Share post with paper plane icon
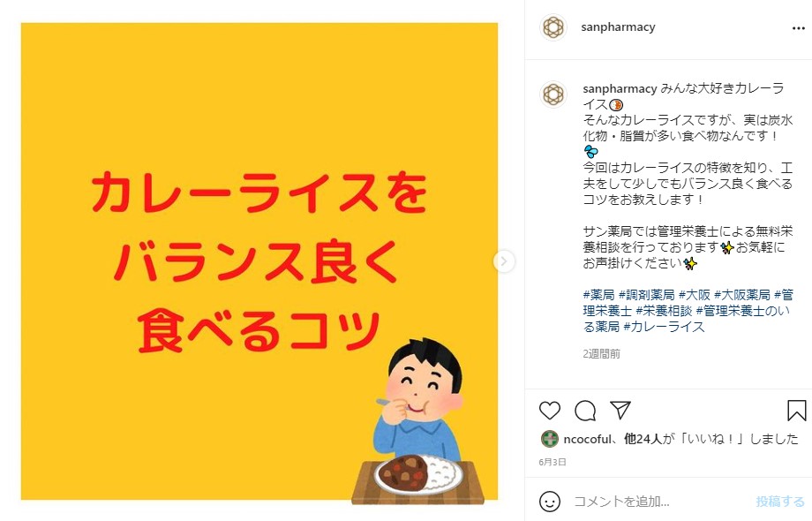812x521 pixels. click(620, 410)
